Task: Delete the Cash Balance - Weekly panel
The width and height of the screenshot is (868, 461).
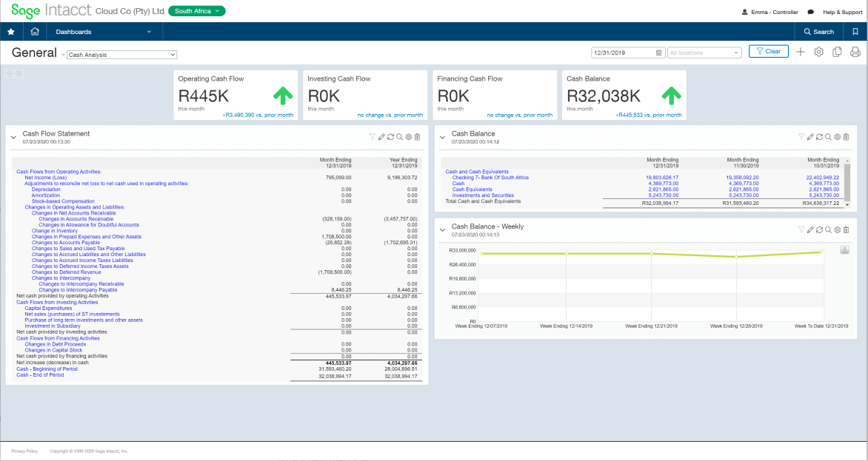Action: point(846,229)
